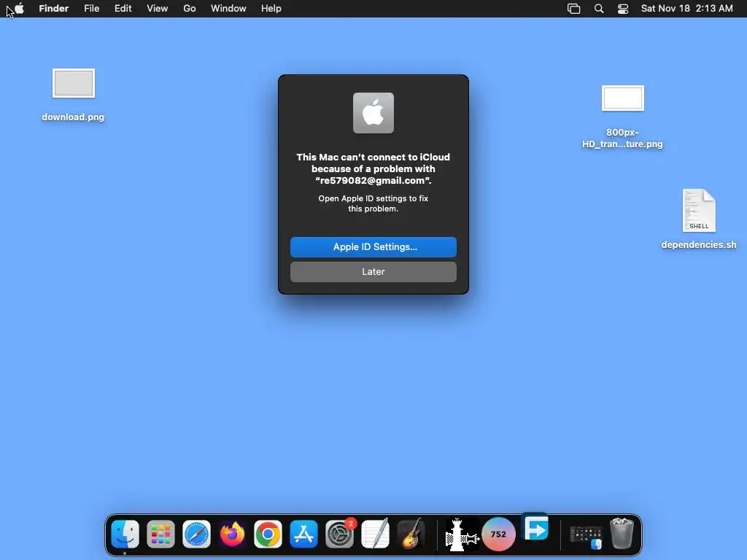Open the Help menu
The height and width of the screenshot is (560, 747).
click(271, 9)
